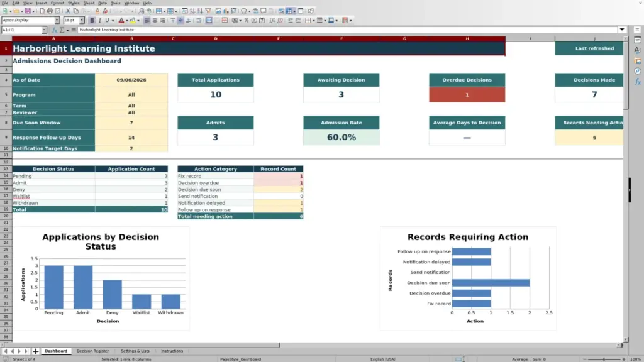Open the Conditional Formatting dropdown arrow

[350, 20]
